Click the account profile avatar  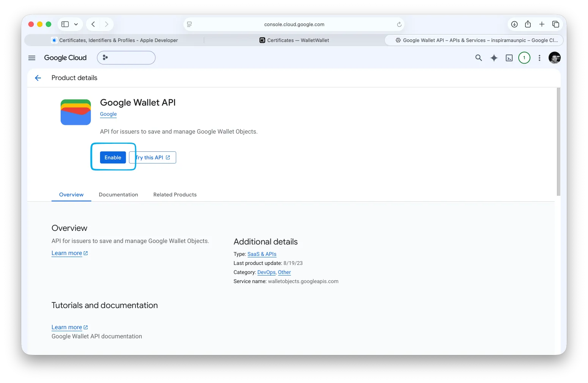pyautogui.click(x=555, y=58)
